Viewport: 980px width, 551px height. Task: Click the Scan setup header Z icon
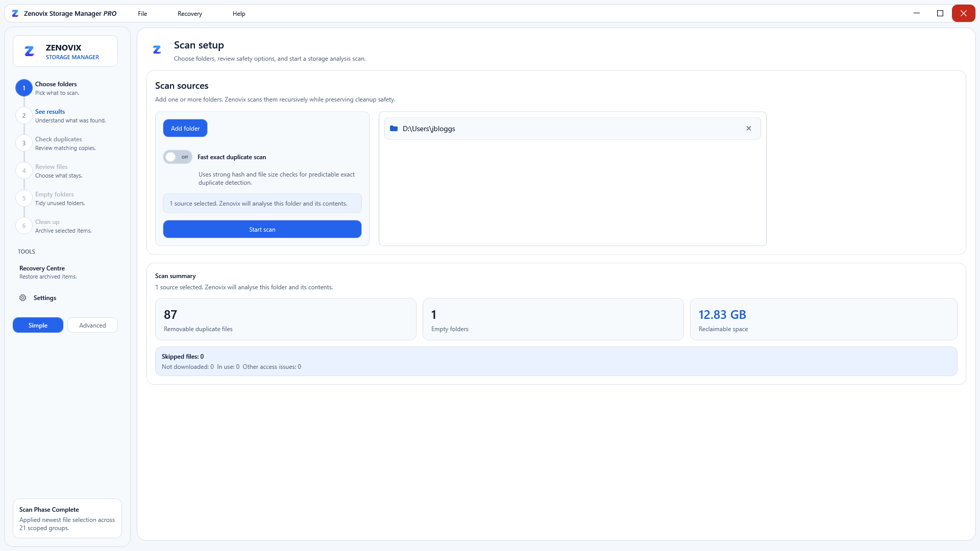(x=157, y=49)
